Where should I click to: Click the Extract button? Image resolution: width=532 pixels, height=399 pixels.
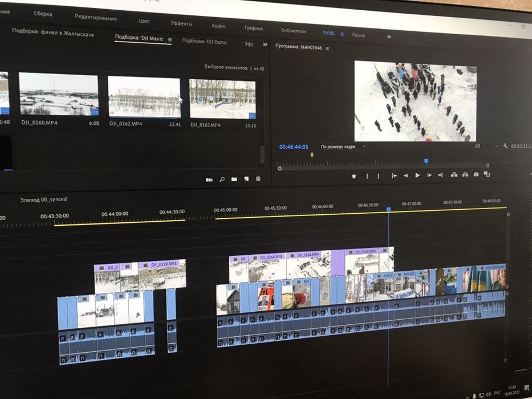tap(465, 174)
